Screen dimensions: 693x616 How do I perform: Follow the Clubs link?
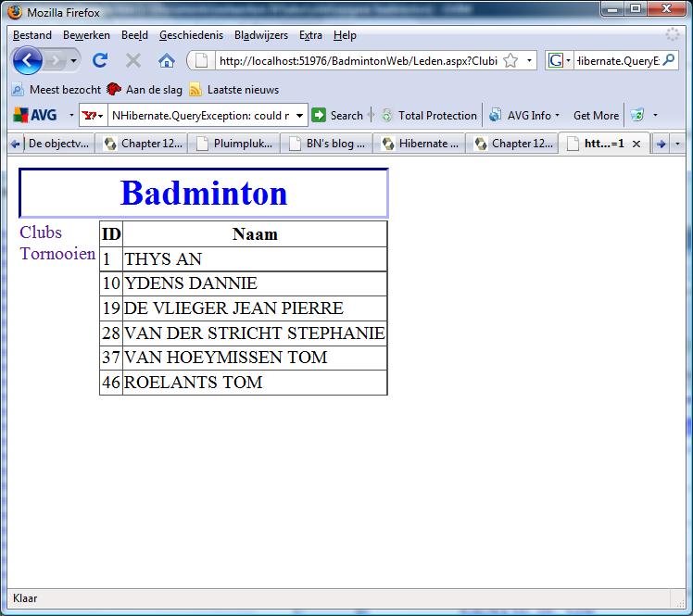[41, 232]
